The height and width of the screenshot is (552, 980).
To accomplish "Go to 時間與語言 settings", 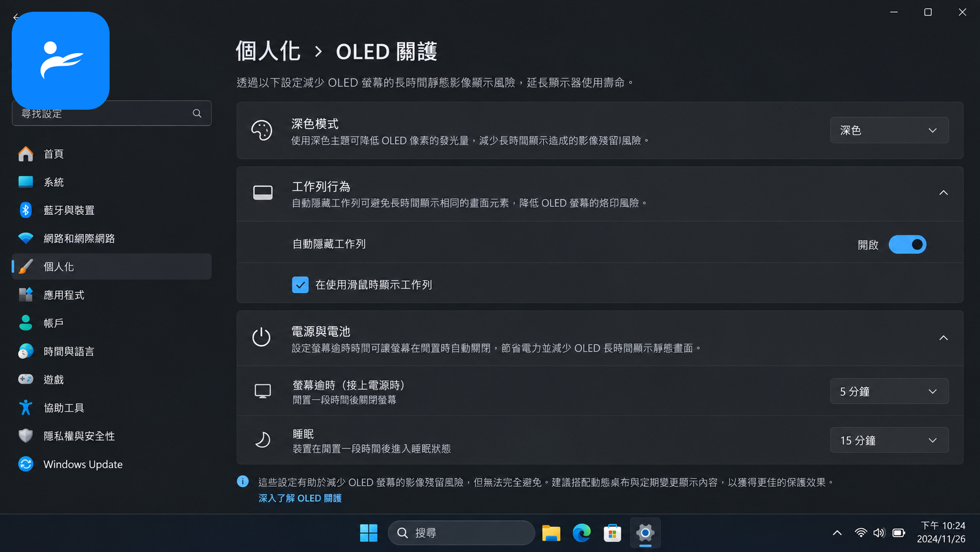I will coord(111,351).
